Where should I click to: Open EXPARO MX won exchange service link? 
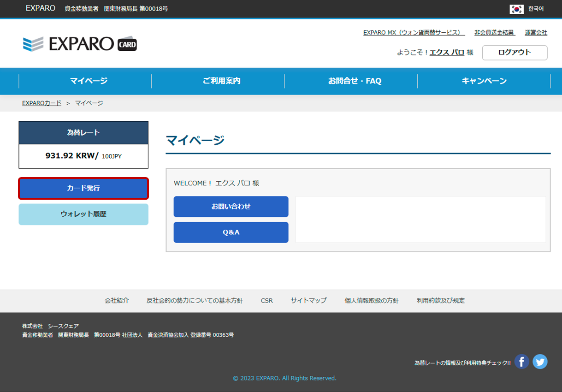[x=414, y=33]
